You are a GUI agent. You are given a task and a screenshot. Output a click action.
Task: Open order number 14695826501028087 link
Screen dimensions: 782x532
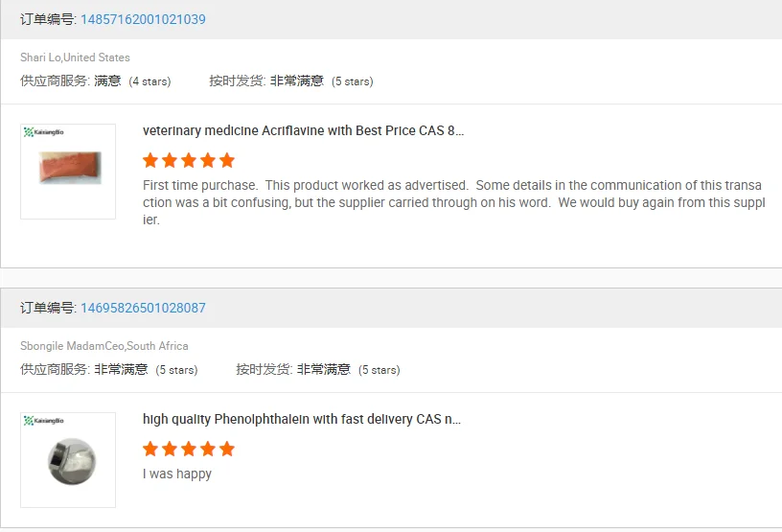143,308
